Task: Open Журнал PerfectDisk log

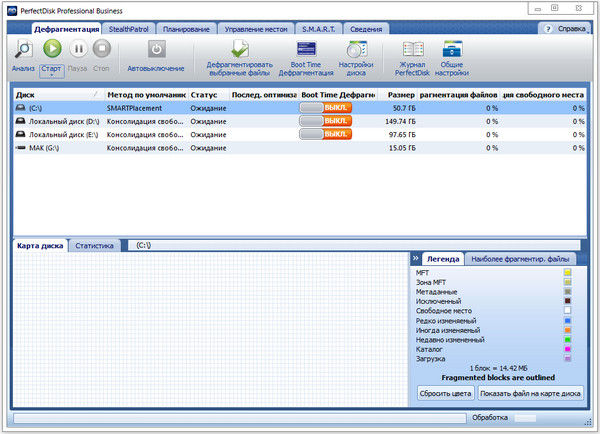Action: (x=413, y=49)
